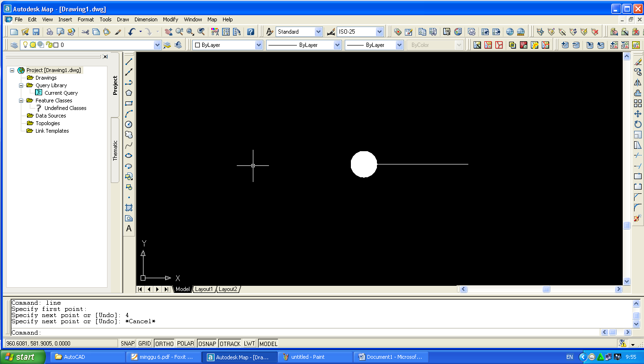Click the vertical scrollbar down arrow of drawing

tap(627, 281)
